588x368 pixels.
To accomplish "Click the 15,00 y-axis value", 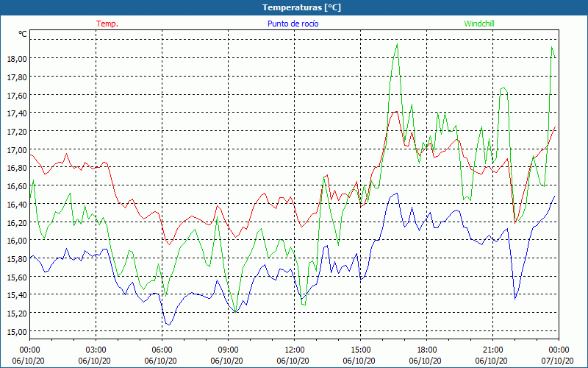I will coord(17,332).
